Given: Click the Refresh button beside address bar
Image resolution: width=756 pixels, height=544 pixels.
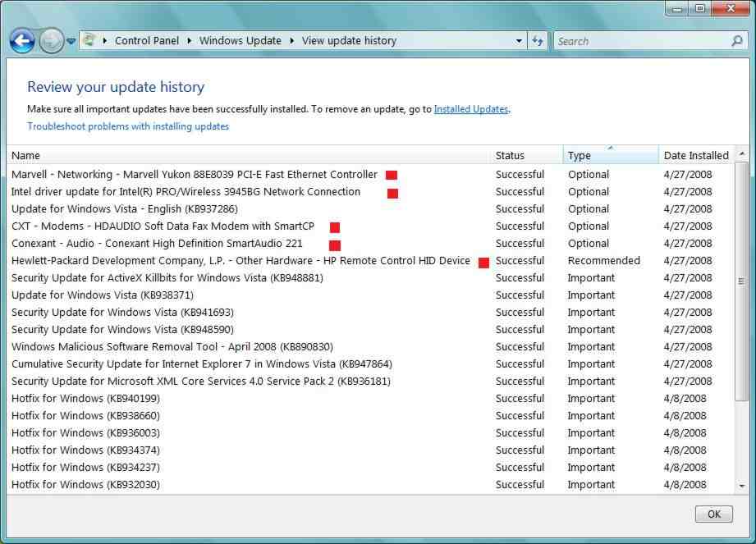Looking at the screenshot, I should coord(538,41).
